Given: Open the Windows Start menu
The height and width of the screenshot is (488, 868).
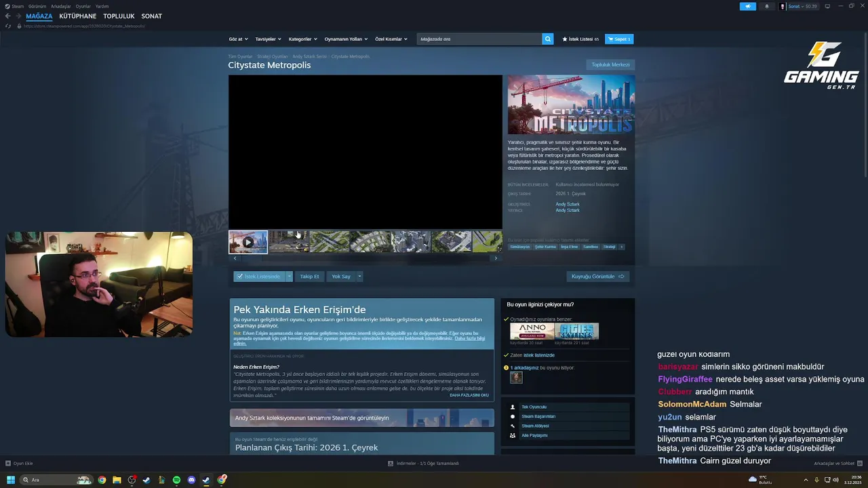Looking at the screenshot, I should (x=11, y=480).
